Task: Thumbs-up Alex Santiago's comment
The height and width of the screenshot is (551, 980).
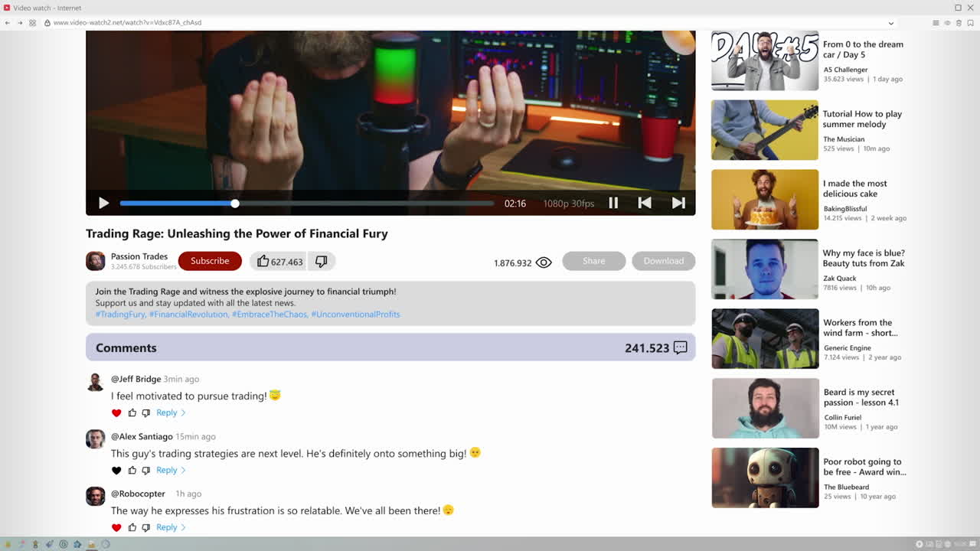Action: pyautogui.click(x=132, y=471)
